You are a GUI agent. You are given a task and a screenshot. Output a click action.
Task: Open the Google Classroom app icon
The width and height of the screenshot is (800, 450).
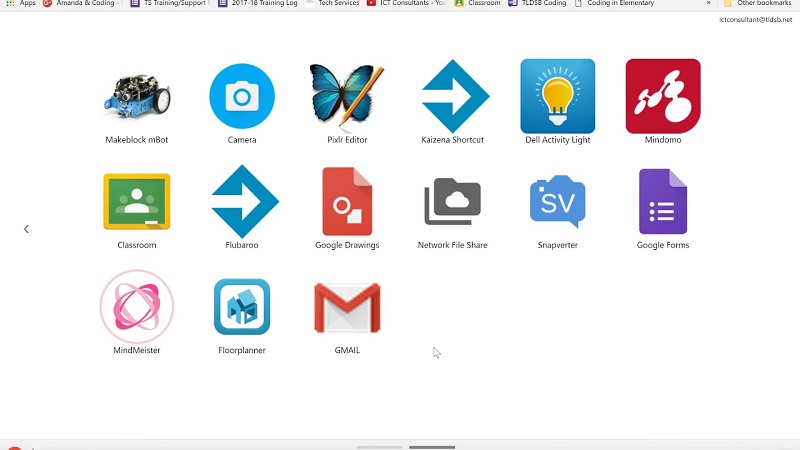[x=137, y=201]
